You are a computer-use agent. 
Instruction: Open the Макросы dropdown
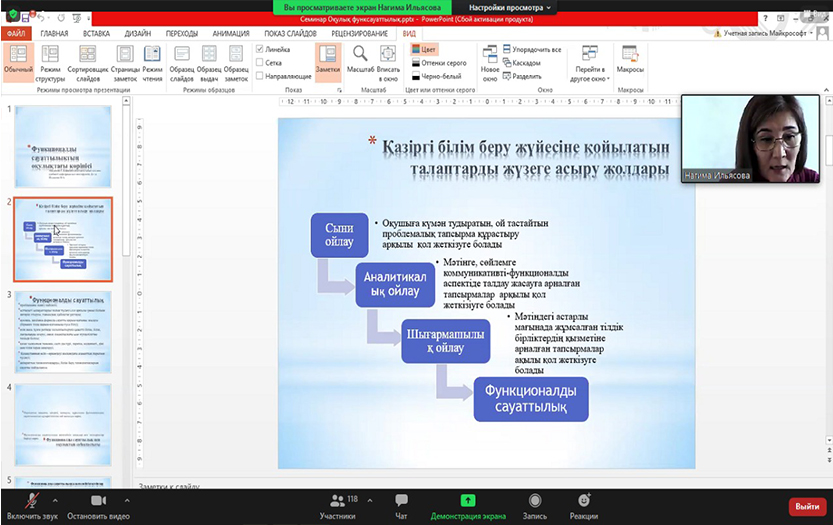pyautogui.click(x=630, y=62)
